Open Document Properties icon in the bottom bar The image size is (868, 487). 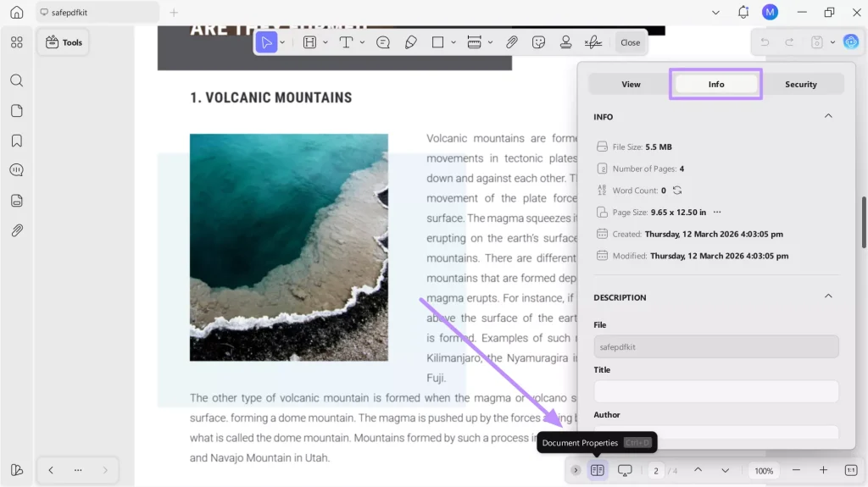point(597,470)
